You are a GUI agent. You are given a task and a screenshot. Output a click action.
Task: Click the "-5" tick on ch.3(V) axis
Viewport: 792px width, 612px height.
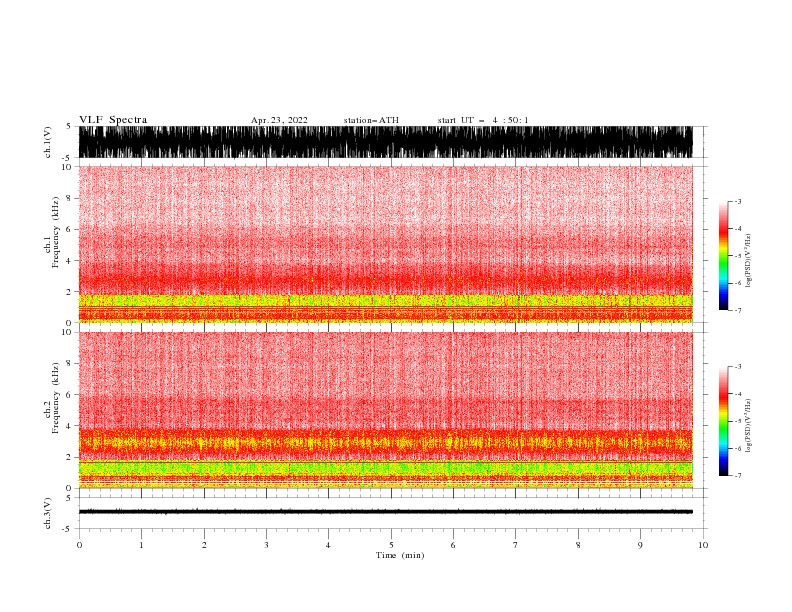(x=67, y=529)
